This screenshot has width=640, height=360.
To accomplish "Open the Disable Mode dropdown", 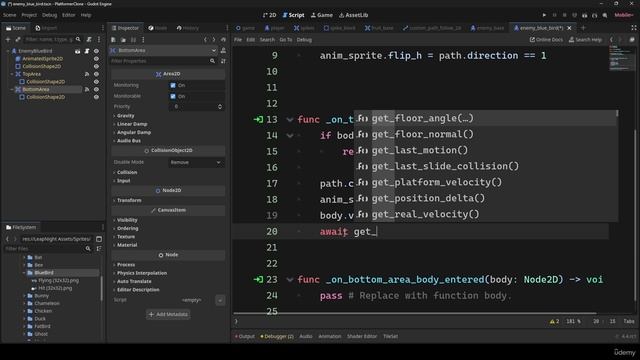I will point(196,162).
